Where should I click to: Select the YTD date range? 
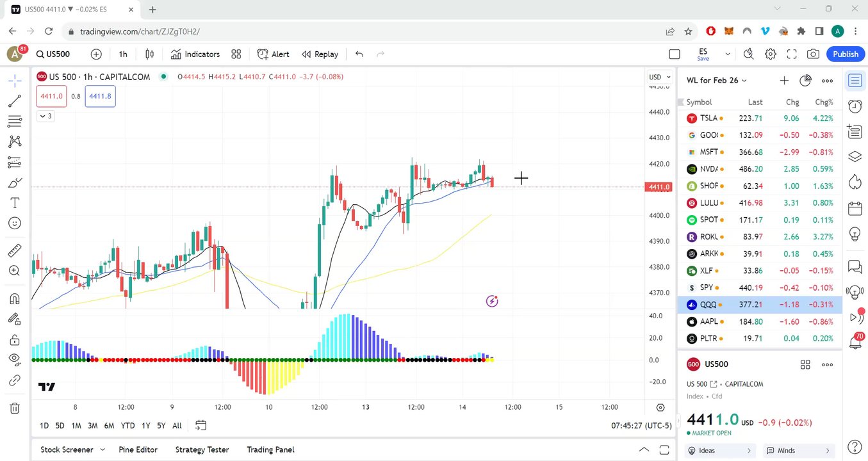127,426
